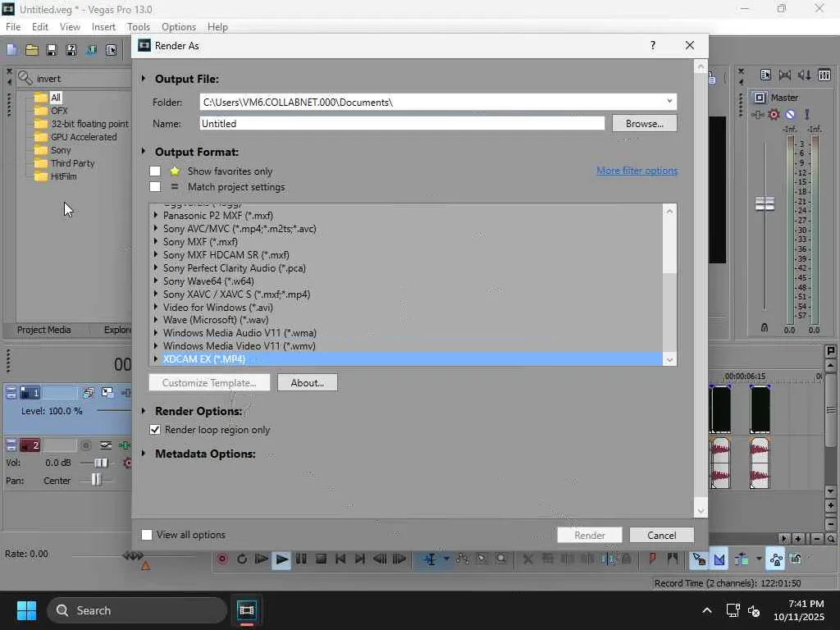Collapse the Output File section arrow
840x630 pixels.
(x=144, y=78)
